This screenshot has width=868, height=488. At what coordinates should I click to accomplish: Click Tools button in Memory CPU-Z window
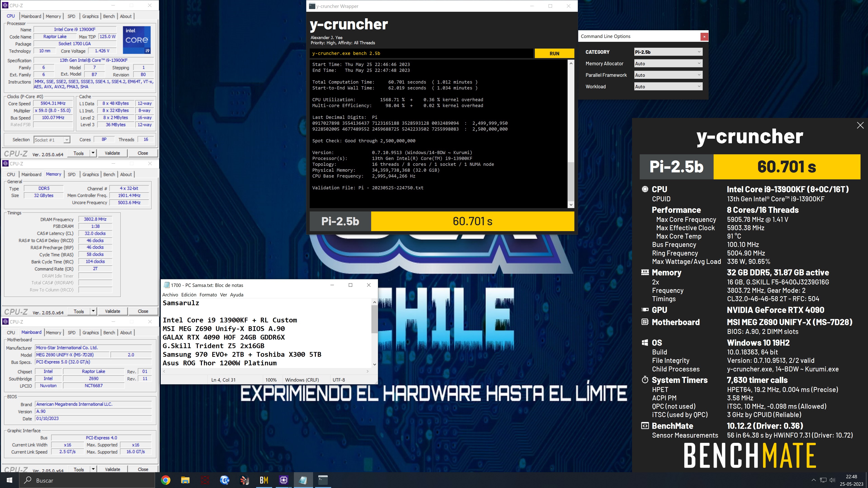point(79,311)
